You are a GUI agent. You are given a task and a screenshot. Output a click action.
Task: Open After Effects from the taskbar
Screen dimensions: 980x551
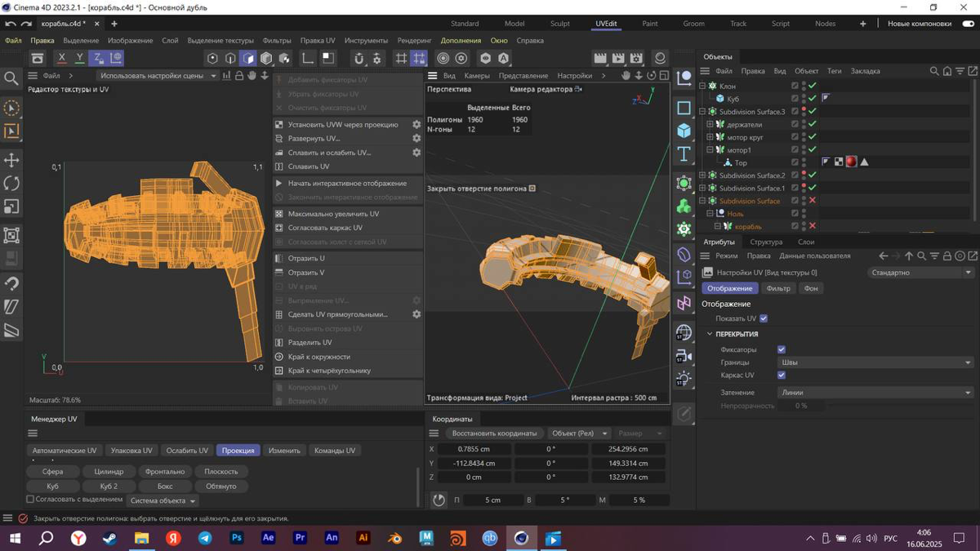268,538
